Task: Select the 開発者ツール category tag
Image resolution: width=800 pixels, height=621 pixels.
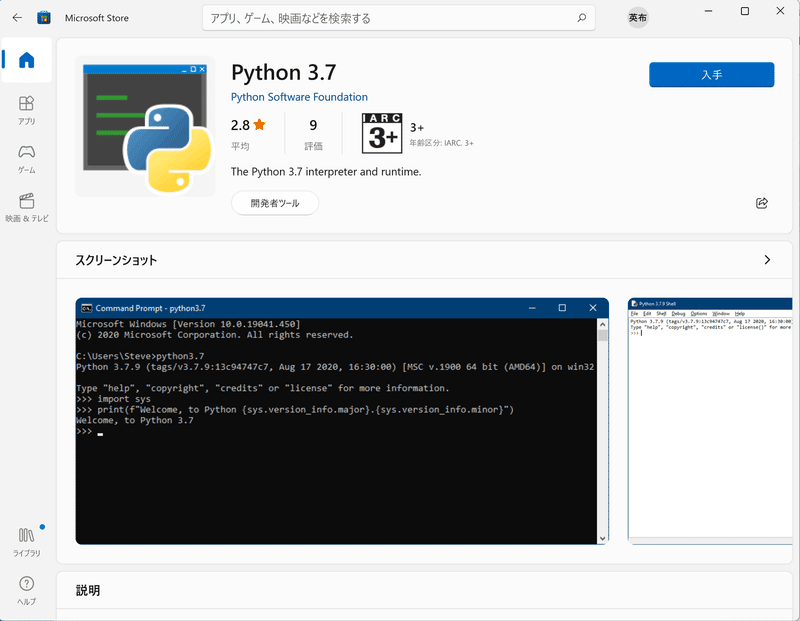Action: (274, 203)
